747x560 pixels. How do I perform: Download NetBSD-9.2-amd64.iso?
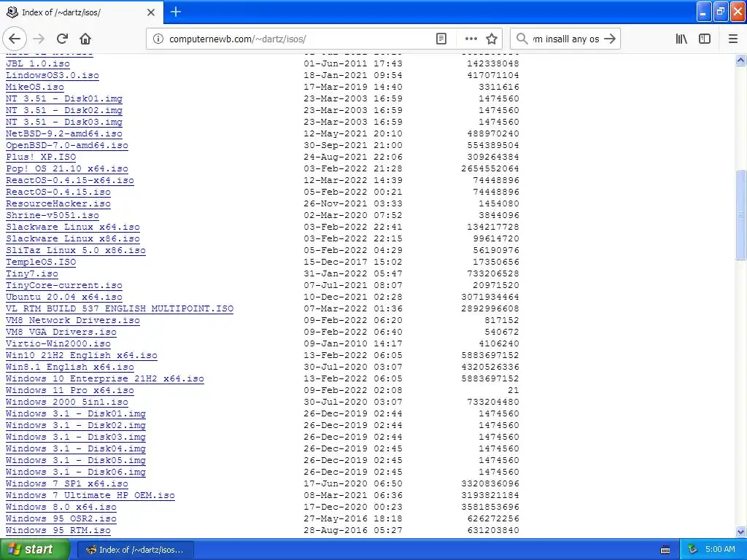[x=64, y=134]
